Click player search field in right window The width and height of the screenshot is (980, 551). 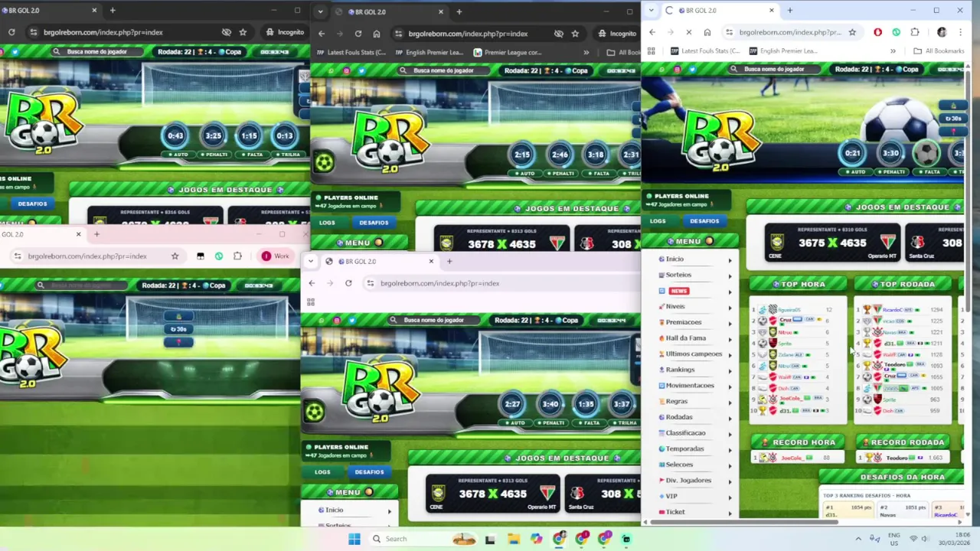[x=773, y=69]
